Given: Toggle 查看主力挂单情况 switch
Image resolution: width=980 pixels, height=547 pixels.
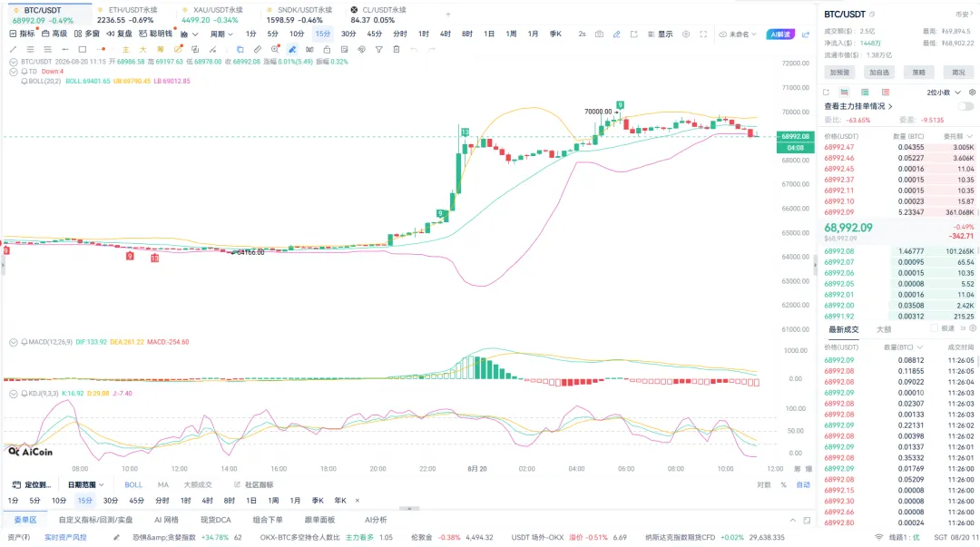Looking at the screenshot, I should tap(965, 106).
